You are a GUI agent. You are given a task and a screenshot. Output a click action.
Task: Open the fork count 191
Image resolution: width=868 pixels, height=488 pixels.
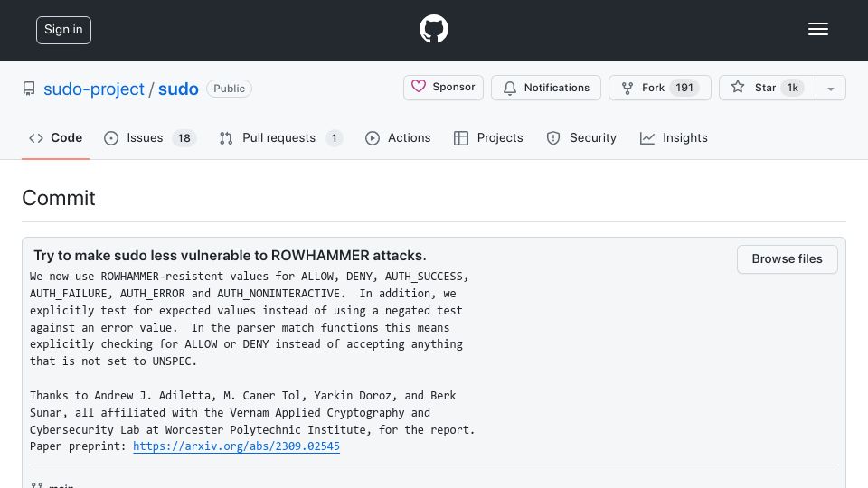tap(684, 88)
